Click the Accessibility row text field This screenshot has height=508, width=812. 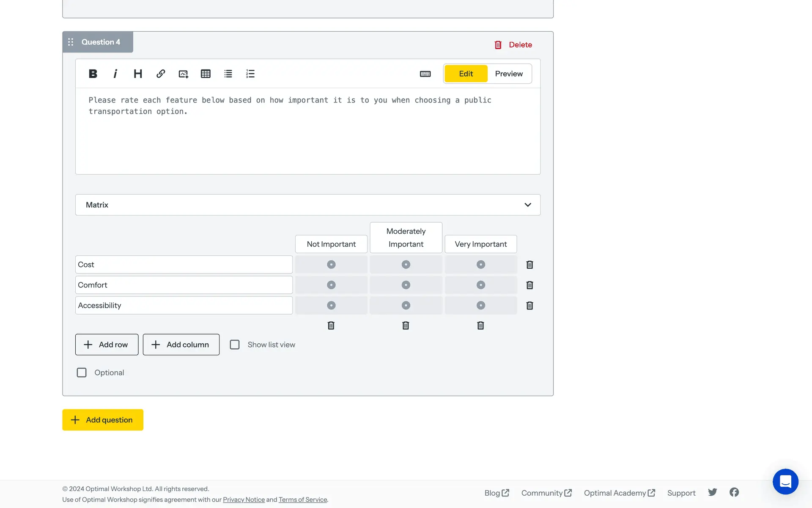tap(184, 305)
